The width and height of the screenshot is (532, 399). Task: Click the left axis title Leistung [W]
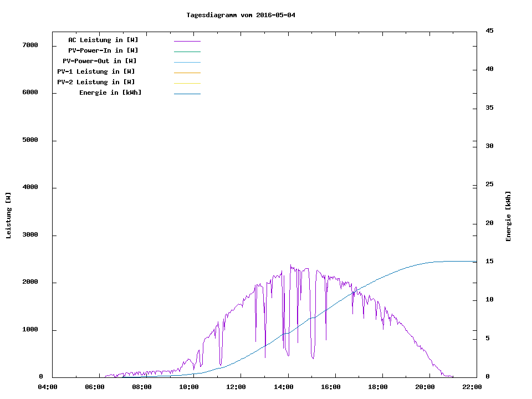coord(8,216)
